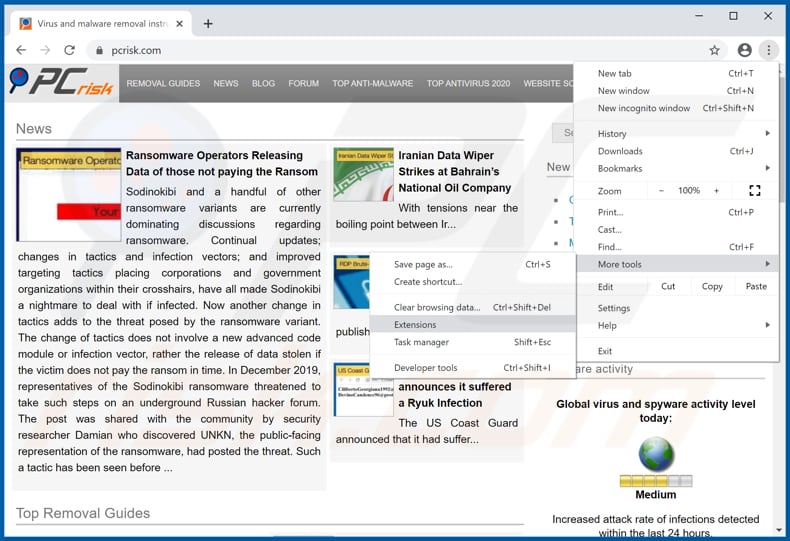Choose New incognito window menu item
790x541 pixels.
point(644,108)
